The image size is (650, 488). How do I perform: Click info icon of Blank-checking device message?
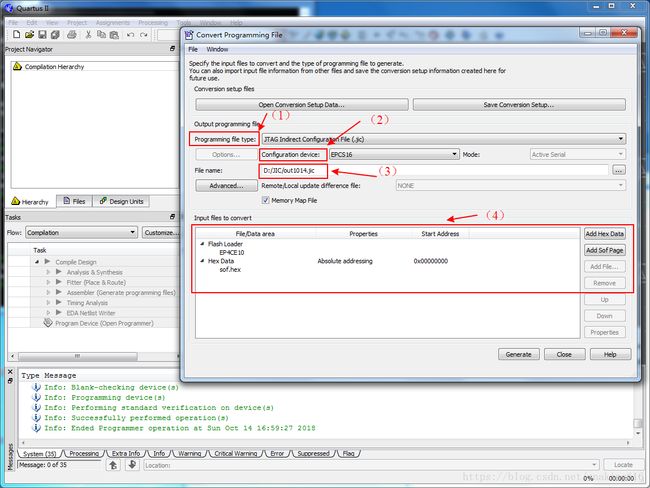pyautogui.click(x=36, y=387)
